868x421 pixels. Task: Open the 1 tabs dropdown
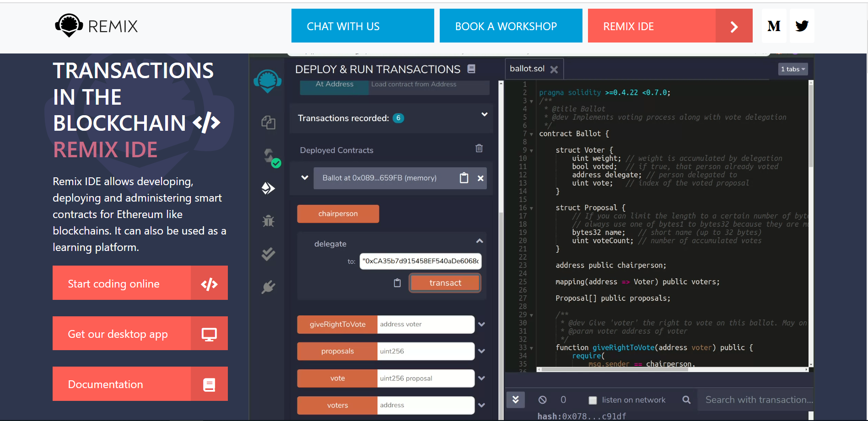[793, 69]
